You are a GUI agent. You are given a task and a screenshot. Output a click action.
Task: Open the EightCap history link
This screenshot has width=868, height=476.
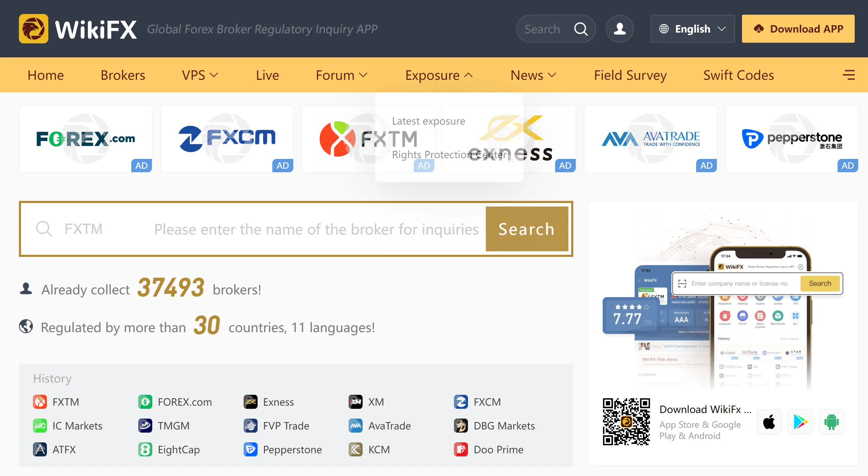coord(179,449)
